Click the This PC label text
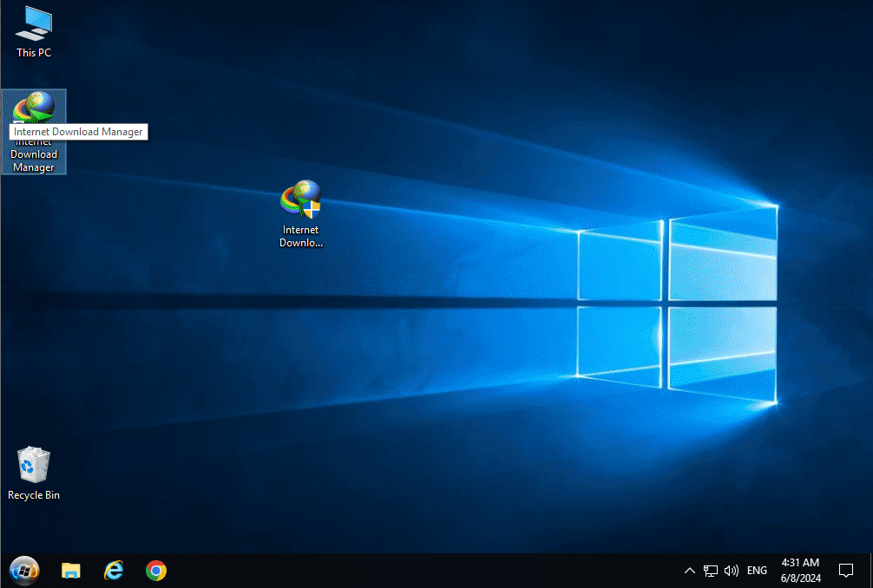Image resolution: width=873 pixels, height=588 pixels. click(x=33, y=53)
